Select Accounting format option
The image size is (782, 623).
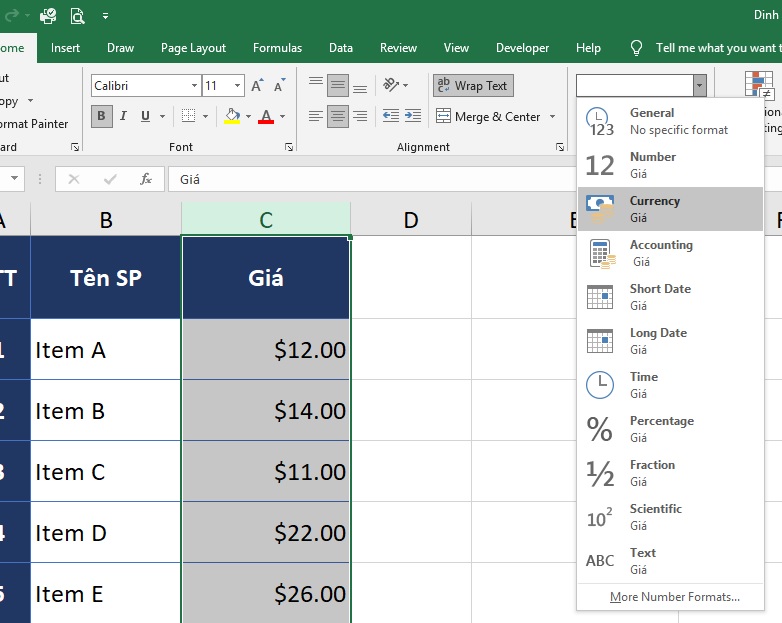670,253
